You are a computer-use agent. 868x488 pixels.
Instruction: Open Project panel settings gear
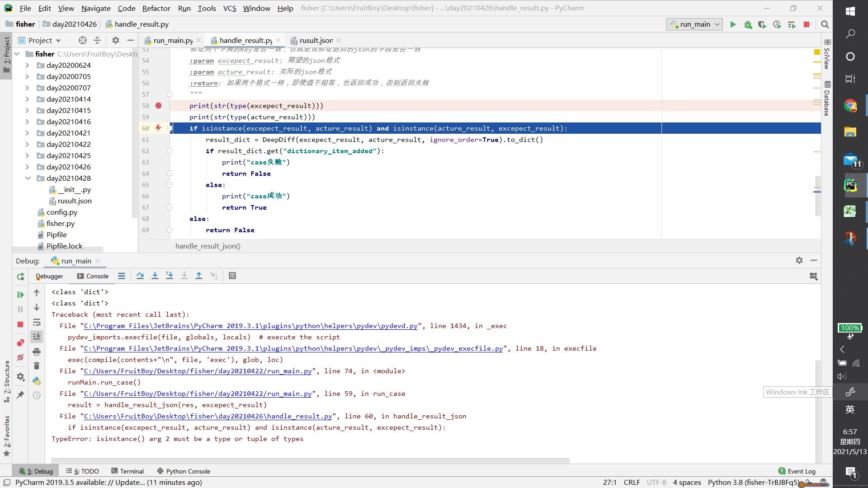tap(116, 40)
